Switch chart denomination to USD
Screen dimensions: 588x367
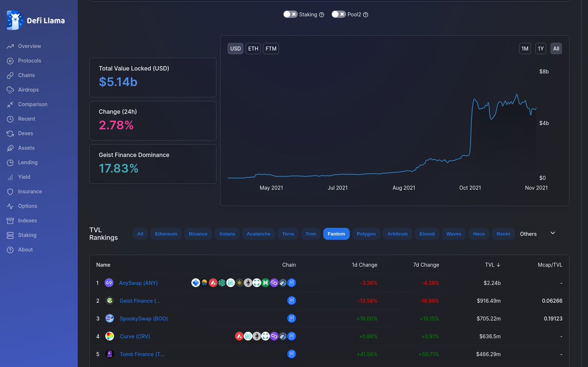click(236, 49)
